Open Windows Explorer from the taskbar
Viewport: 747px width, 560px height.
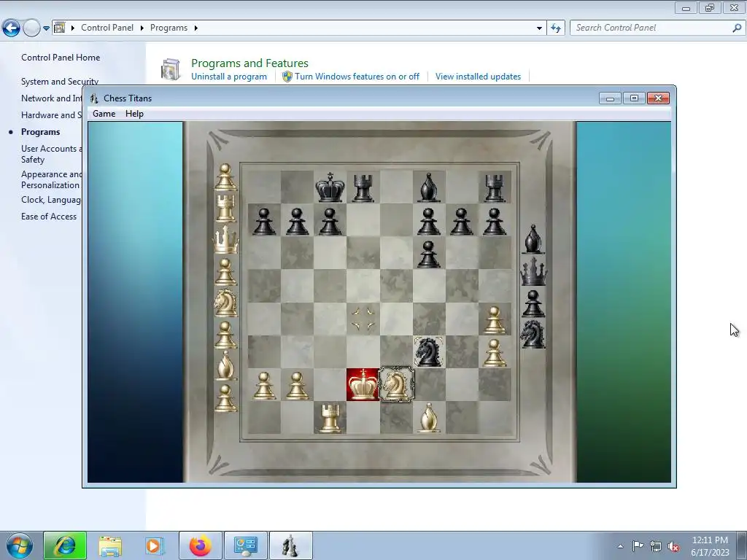110,545
